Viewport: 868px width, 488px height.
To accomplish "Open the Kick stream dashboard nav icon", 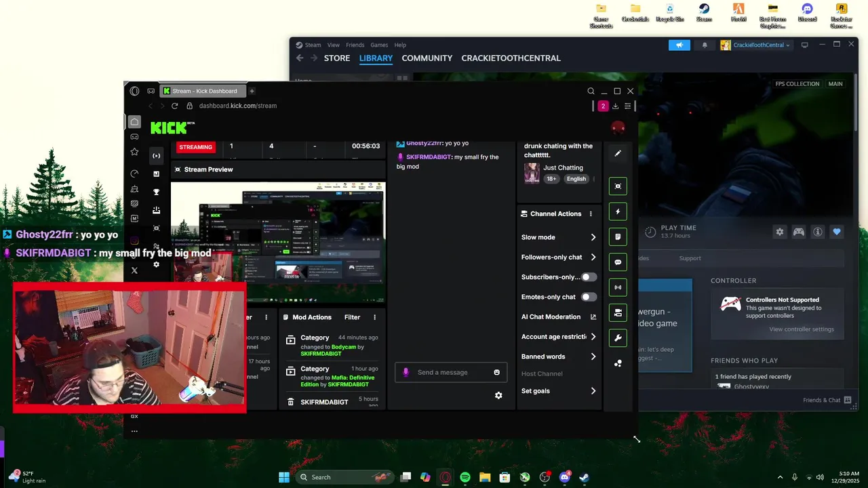I will [x=156, y=156].
